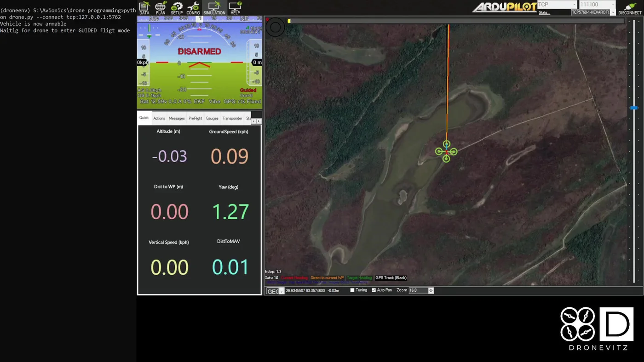The image size is (644, 362).
Task: Open the TCP connection type dropdown
Action: 557,5
